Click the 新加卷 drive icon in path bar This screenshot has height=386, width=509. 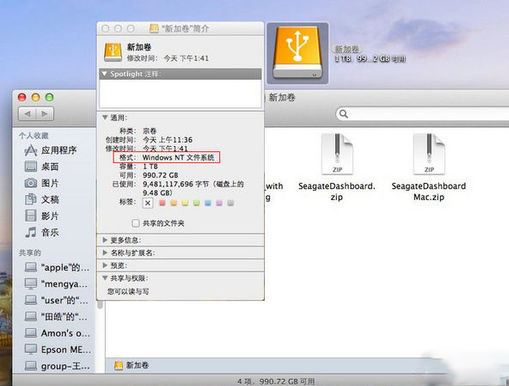tap(118, 366)
